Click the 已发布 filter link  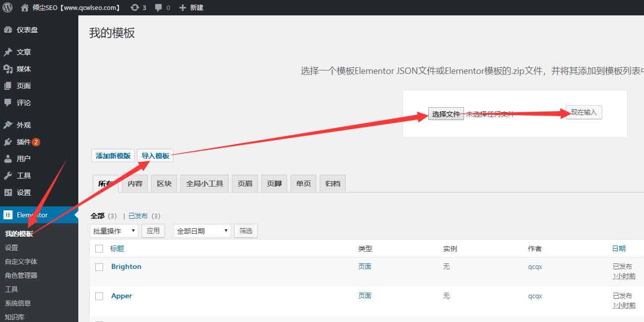pyautogui.click(x=138, y=216)
